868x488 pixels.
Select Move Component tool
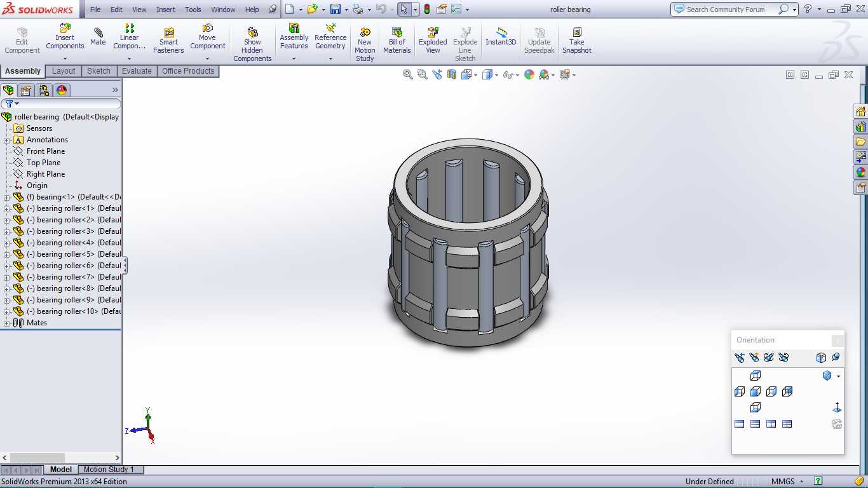point(207,37)
